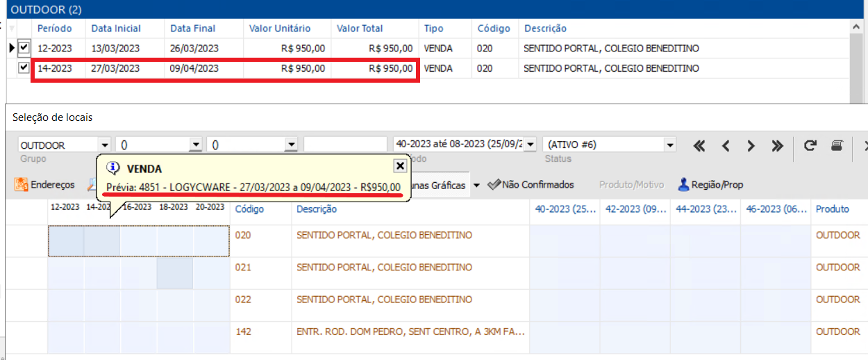The width and height of the screenshot is (868, 360).
Task: Close the VENDA tooltip balloon
Action: [399, 165]
